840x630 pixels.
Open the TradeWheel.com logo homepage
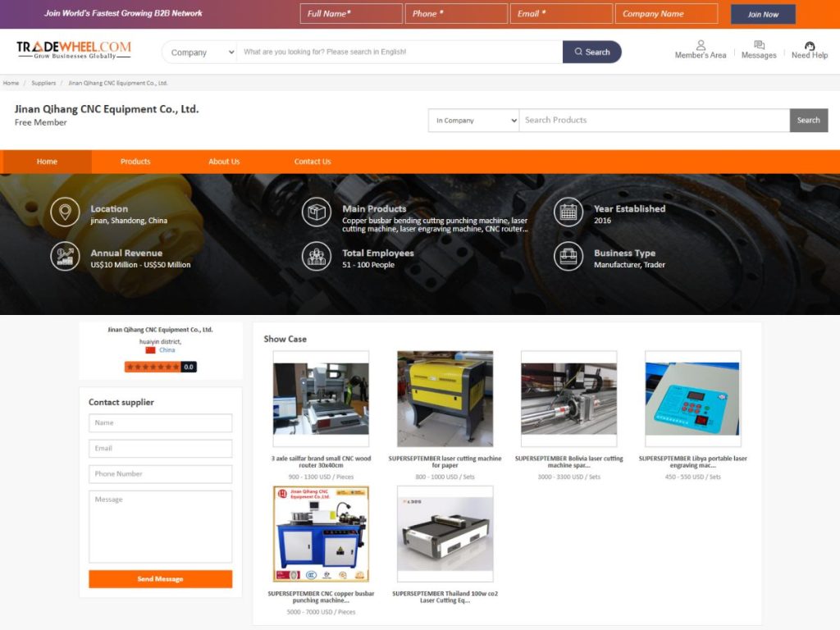[x=74, y=49]
